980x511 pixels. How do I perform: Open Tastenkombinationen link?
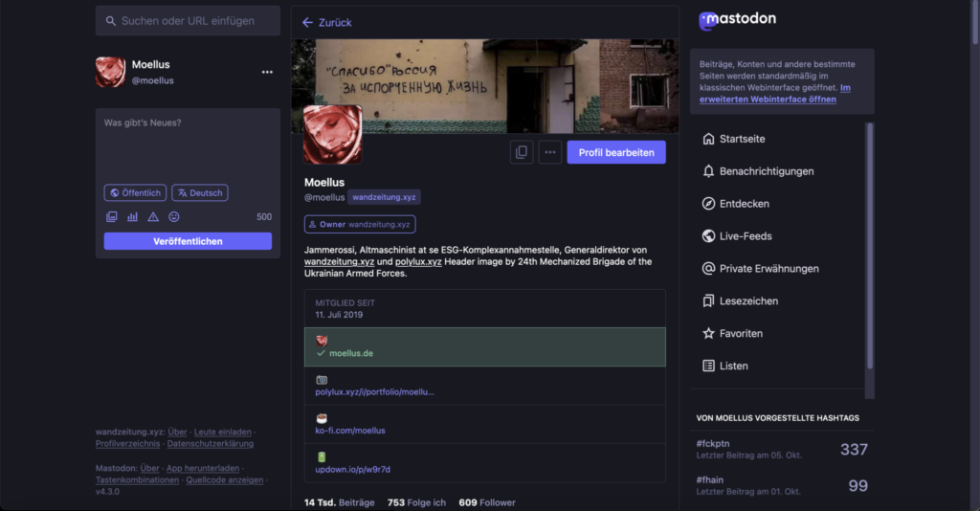[x=137, y=479]
